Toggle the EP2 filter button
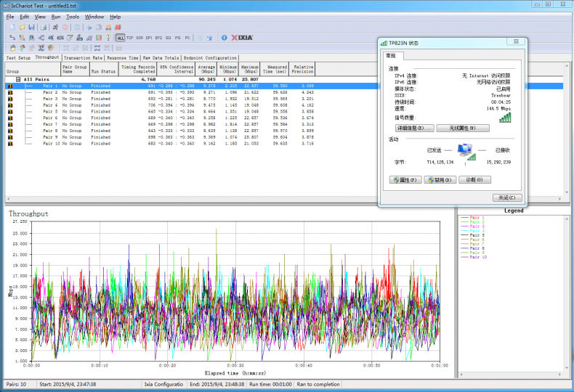 tap(158, 38)
